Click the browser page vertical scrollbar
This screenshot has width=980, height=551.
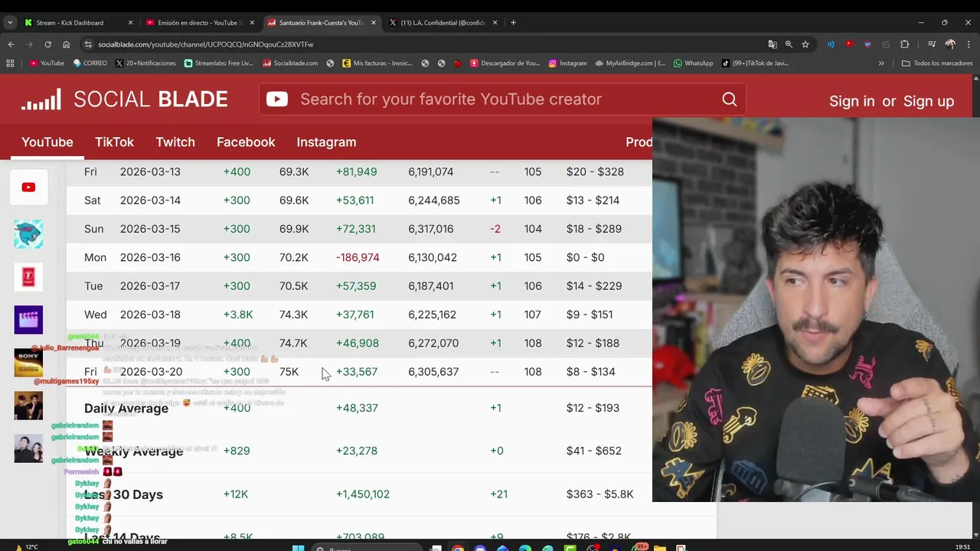coord(976,306)
